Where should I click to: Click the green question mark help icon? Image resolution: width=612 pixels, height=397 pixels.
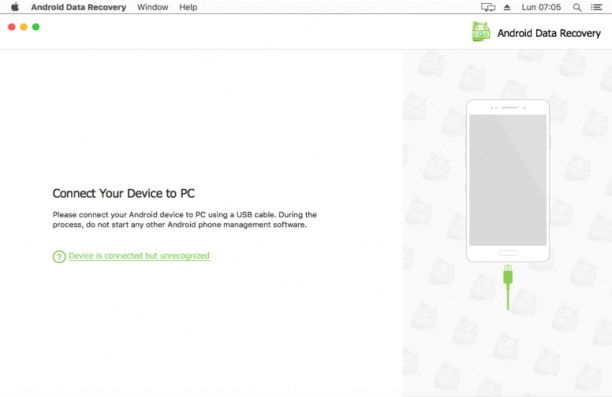(x=59, y=256)
